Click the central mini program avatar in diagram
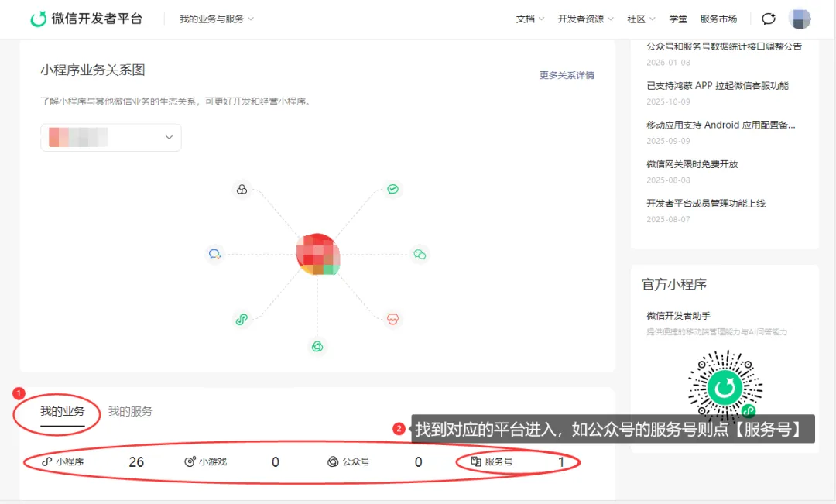 (318, 255)
